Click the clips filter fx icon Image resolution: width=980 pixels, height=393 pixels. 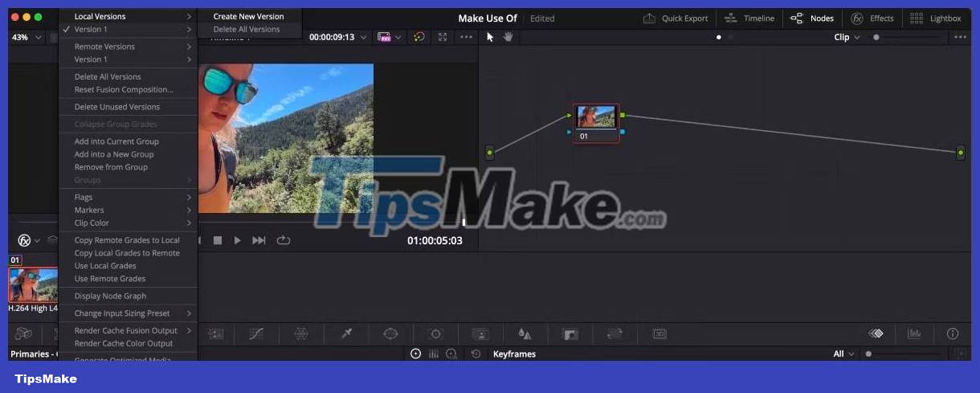coord(25,240)
